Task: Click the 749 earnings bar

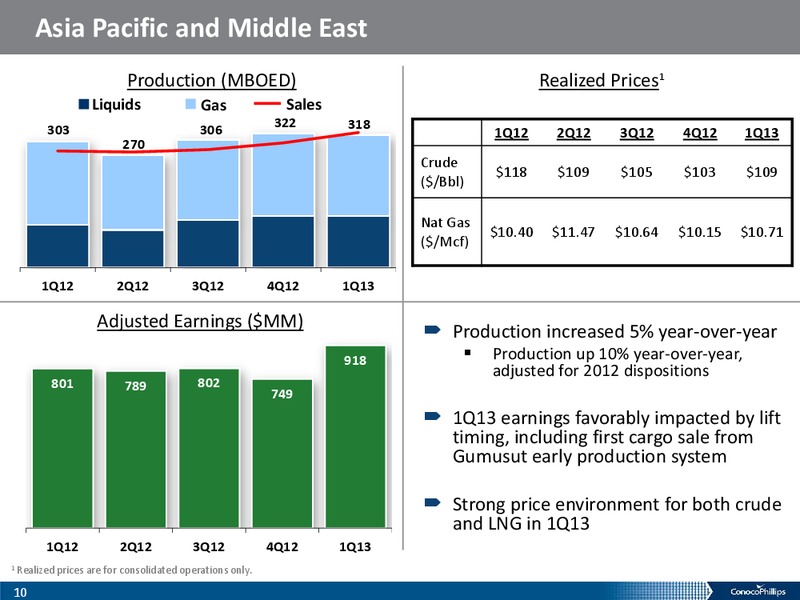Action: (282, 454)
